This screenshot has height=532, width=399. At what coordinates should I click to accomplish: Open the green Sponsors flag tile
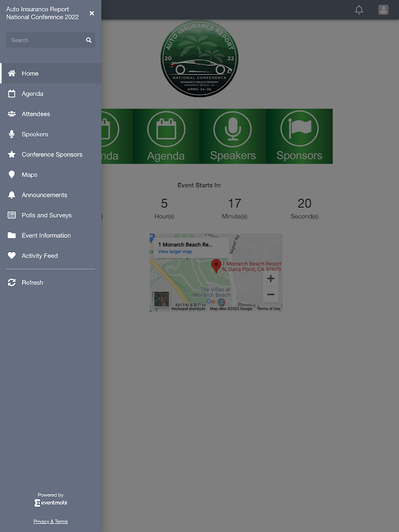tap(299, 136)
